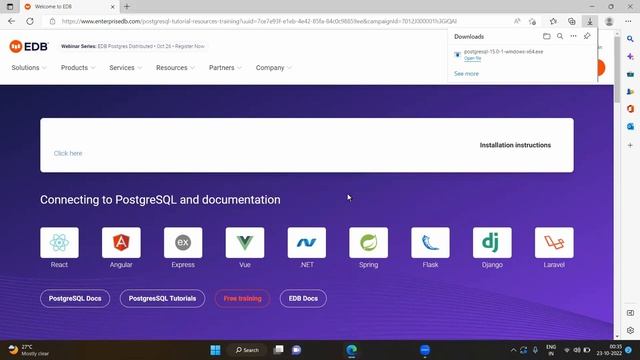Click the PostgreSQL Tutorials button
Screen dimensions: 640x360
(162, 298)
